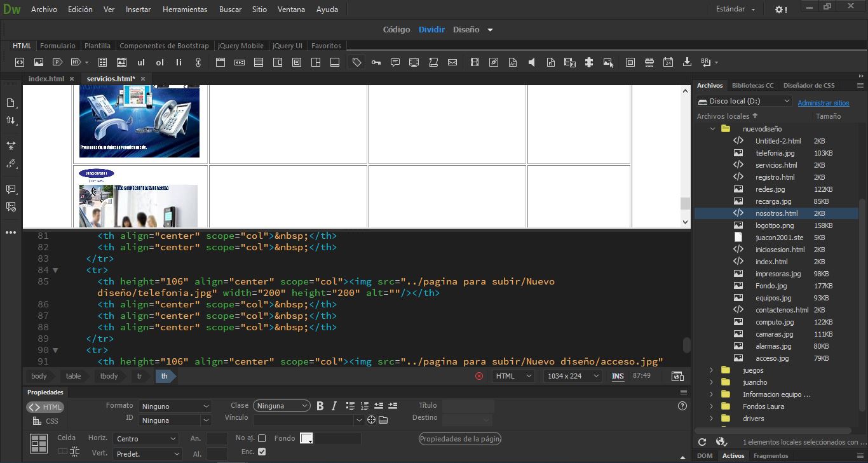
Task: Switch to the index.html document tab
Action: (x=46, y=79)
